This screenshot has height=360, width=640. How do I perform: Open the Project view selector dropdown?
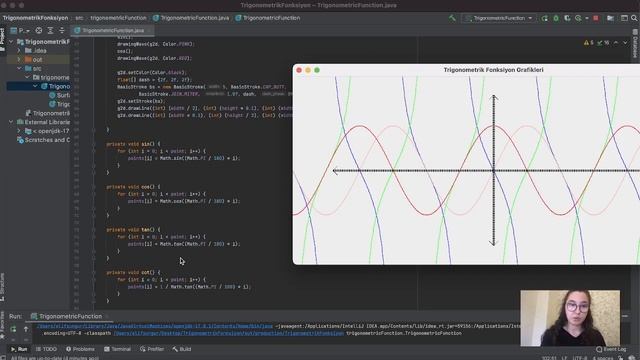(20, 31)
